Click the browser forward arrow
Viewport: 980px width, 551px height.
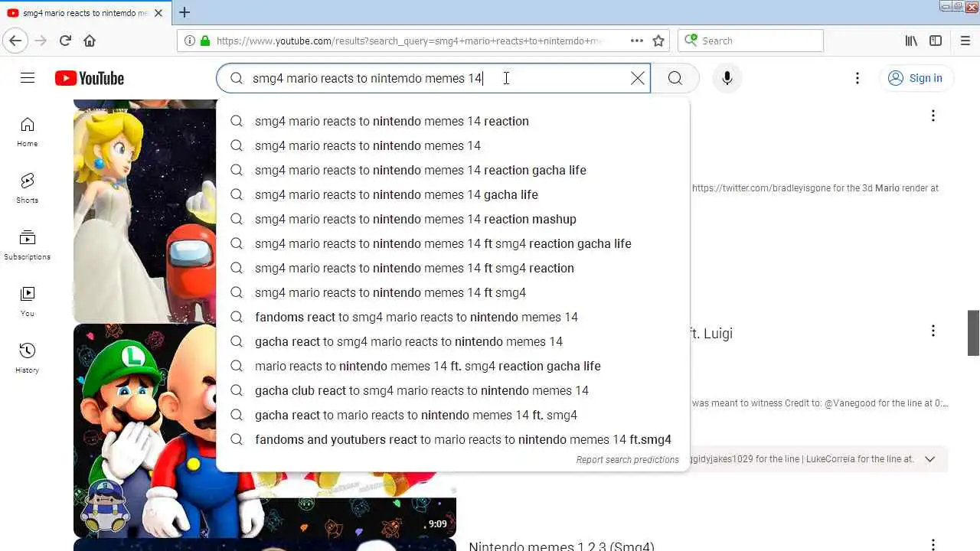pyautogui.click(x=41, y=41)
